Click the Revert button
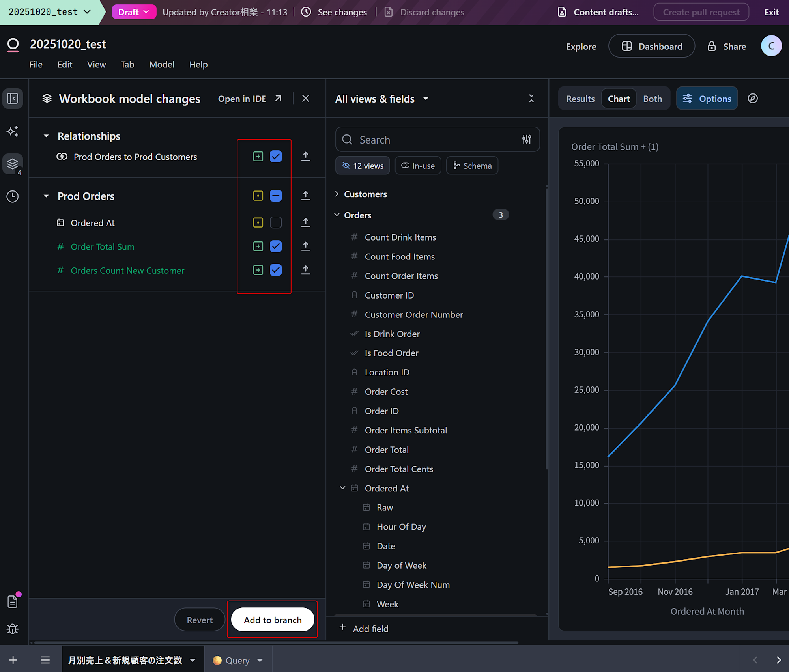This screenshot has width=789, height=672. 200,620
